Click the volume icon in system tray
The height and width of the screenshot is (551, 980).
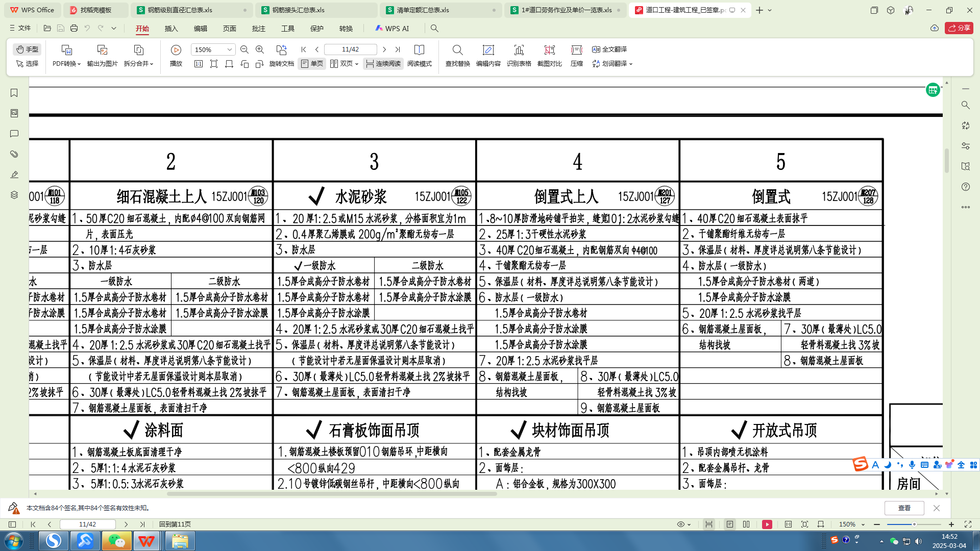tap(919, 541)
